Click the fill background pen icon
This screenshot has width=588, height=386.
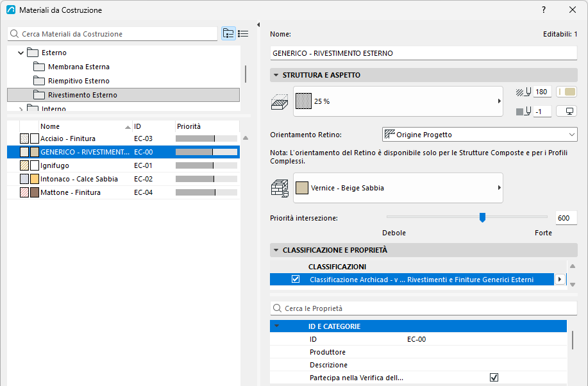(x=523, y=112)
